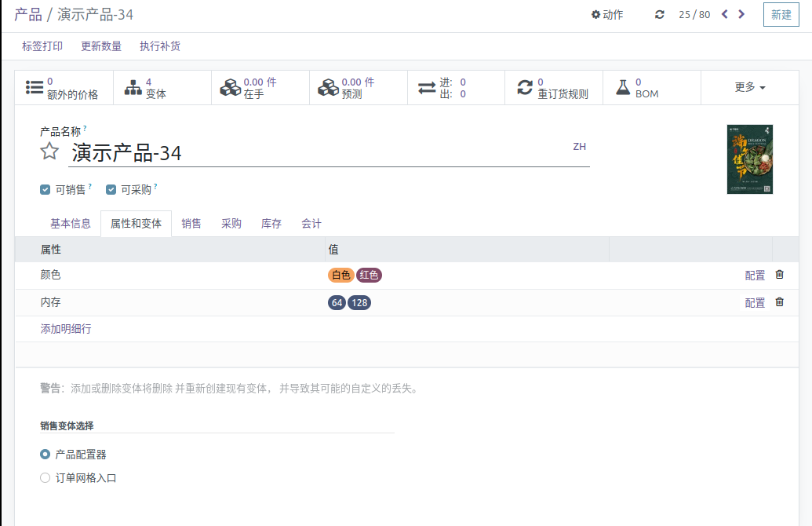
Task: Open ZH translation selector for product name
Action: [x=580, y=147]
